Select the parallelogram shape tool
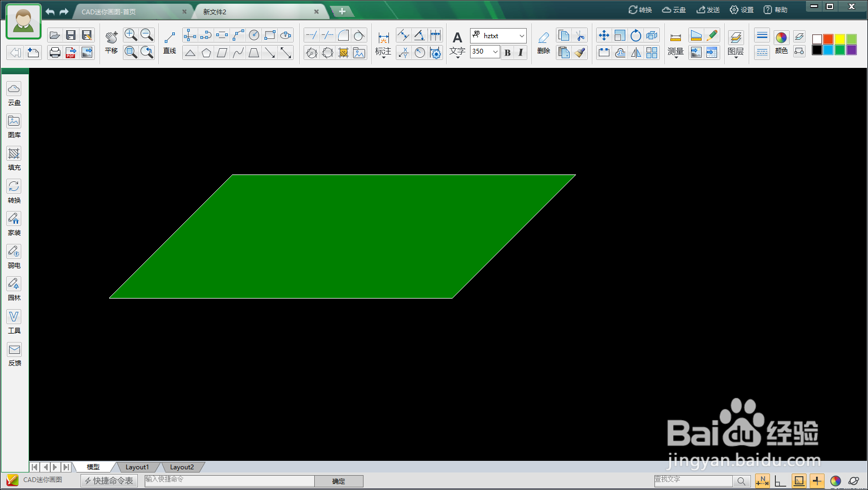The width and height of the screenshot is (868, 490). coord(222,52)
